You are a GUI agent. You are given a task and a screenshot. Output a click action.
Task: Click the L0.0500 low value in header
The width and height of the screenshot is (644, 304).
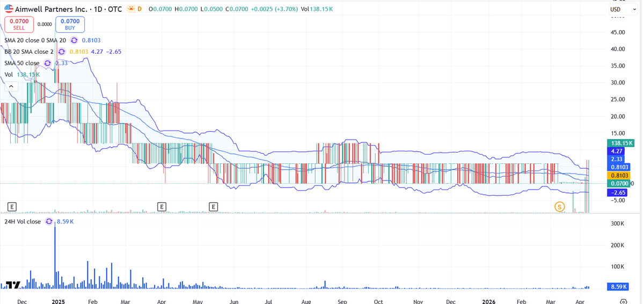pos(211,9)
